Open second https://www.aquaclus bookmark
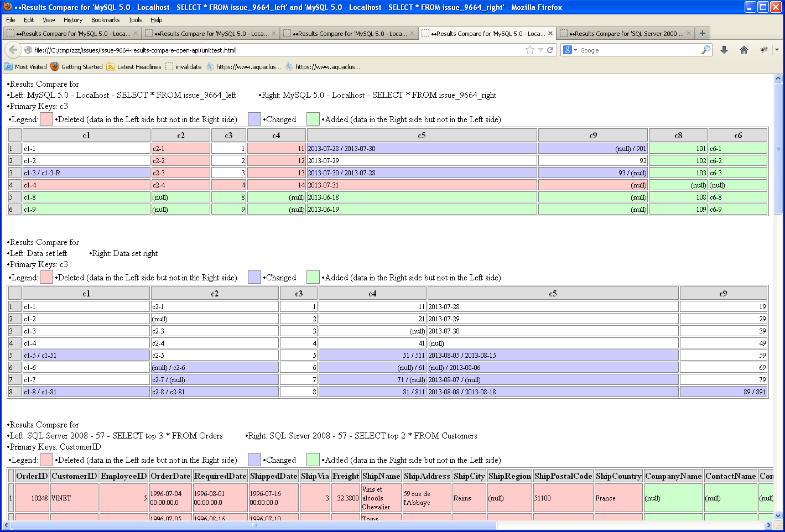 (x=323, y=66)
